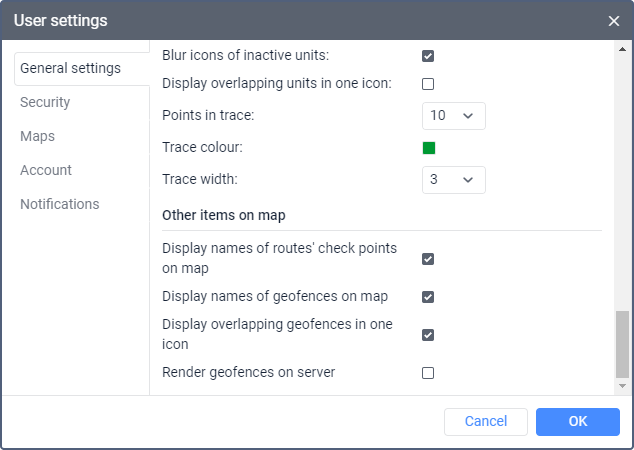The image size is (634, 450).
Task: Enable Display overlapping units in one icon
Action: pos(428,84)
